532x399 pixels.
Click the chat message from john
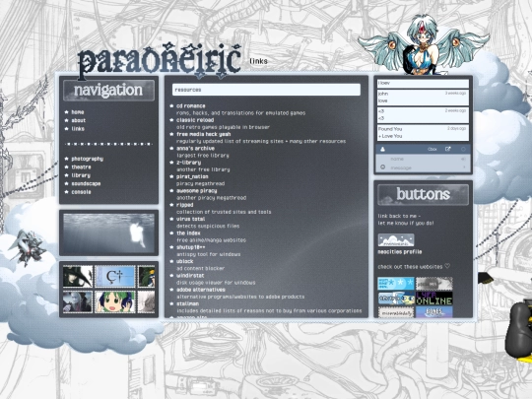(423, 97)
